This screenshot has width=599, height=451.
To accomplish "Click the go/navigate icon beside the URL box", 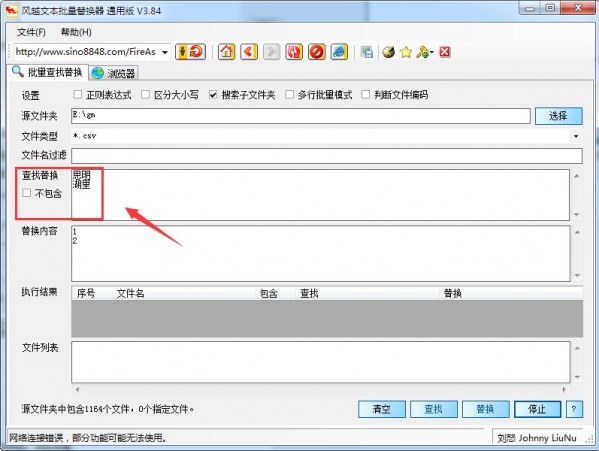I will pyautogui.click(x=190, y=52).
